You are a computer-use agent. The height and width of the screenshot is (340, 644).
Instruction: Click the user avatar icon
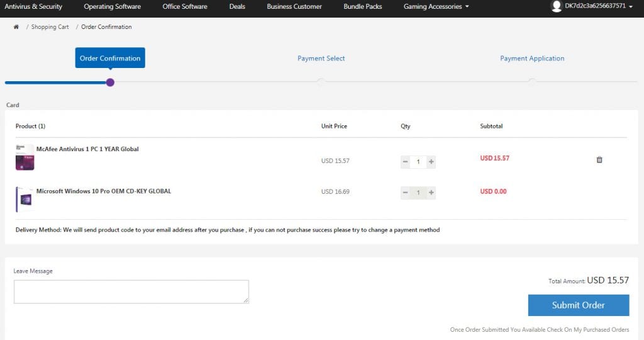[556, 6]
